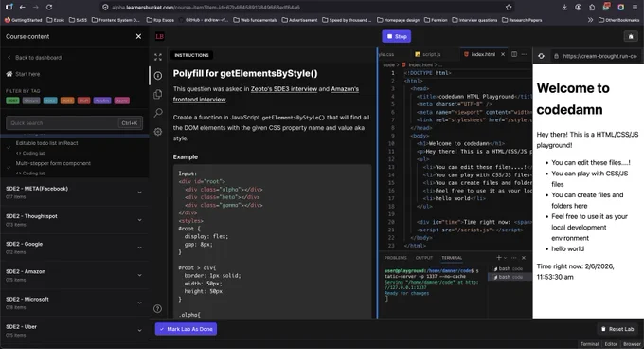Expand the SDE2 - Amazon section
The image size is (644, 349).
pos(74,275)
